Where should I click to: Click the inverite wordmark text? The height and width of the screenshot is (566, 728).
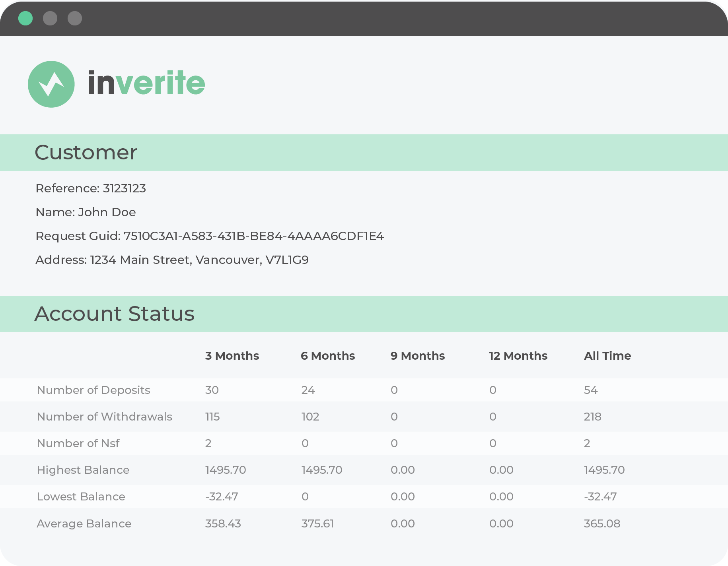pos(146,83)
